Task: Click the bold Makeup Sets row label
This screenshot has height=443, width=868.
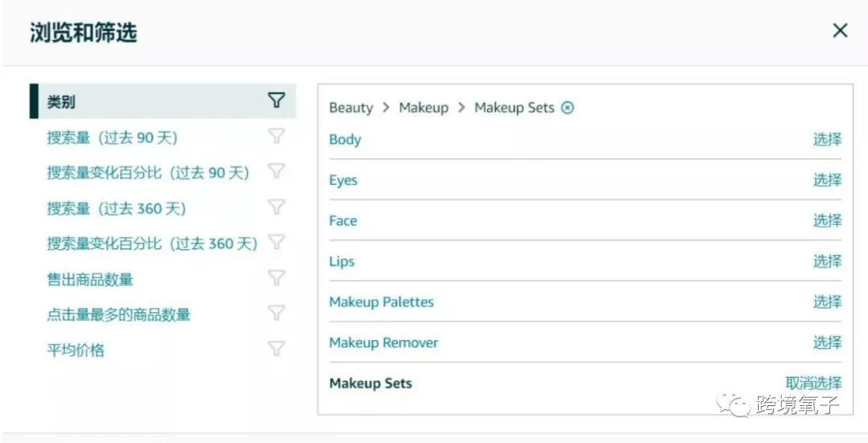Action: tap(371, 384)
